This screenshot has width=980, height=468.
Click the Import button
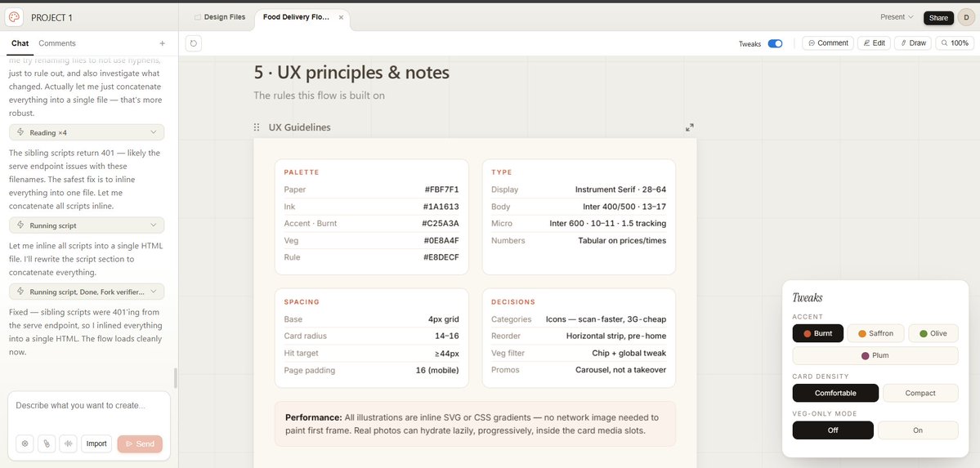(x=96, y=443)
